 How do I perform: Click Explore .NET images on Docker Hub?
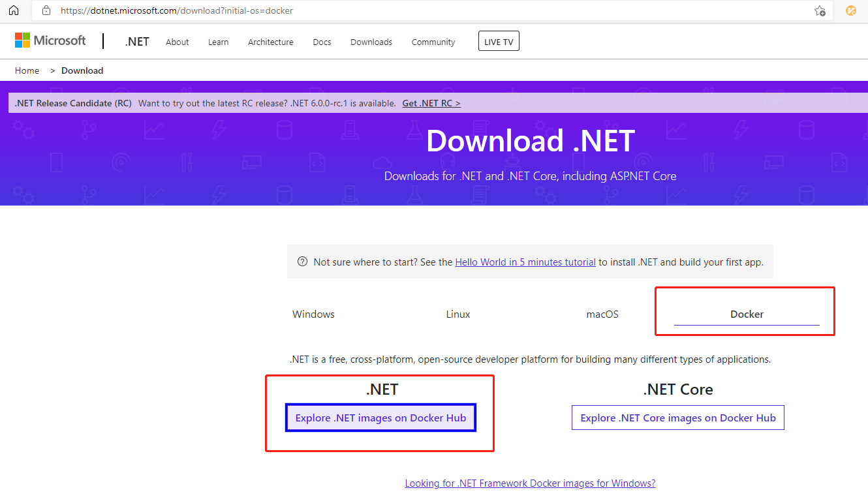tap(381, 418)
